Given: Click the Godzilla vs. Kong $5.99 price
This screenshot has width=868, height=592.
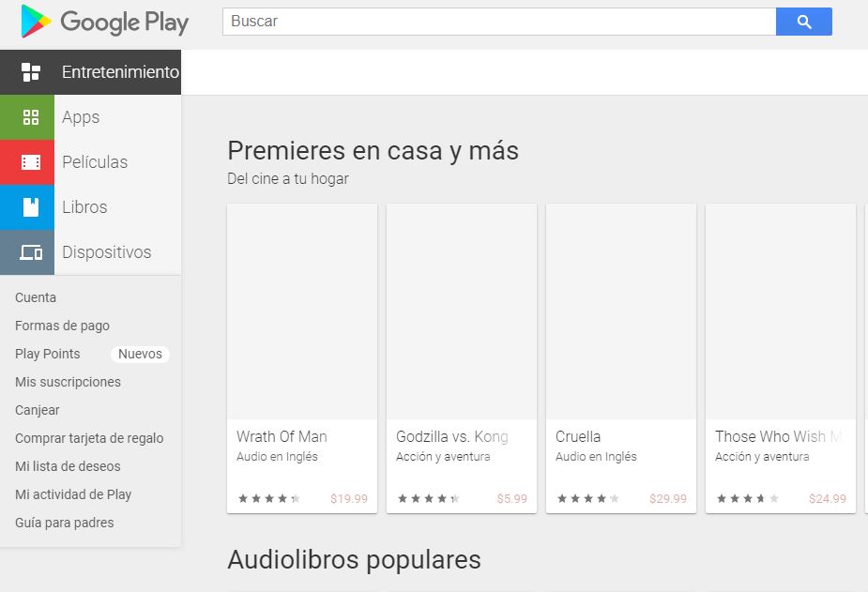Looking at the screenshot, I should (x=511, y=499).
